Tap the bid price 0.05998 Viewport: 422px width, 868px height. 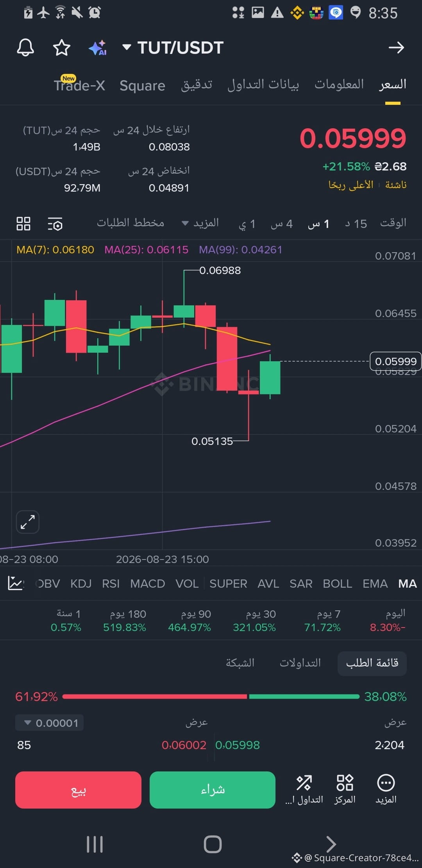pos(238,745)
